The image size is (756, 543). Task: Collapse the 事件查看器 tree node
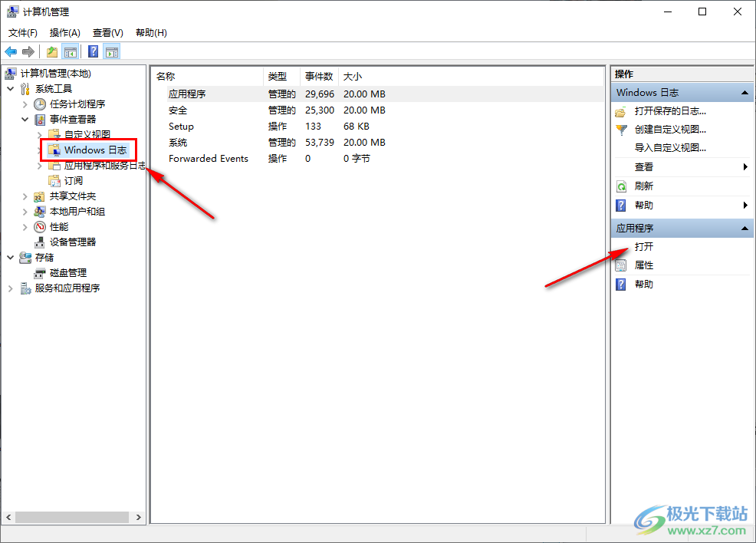(25, 119)
